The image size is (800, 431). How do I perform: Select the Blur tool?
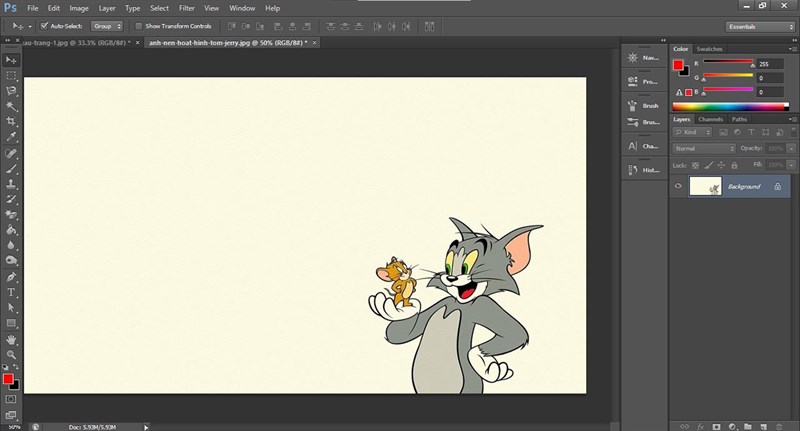(11, 245)
